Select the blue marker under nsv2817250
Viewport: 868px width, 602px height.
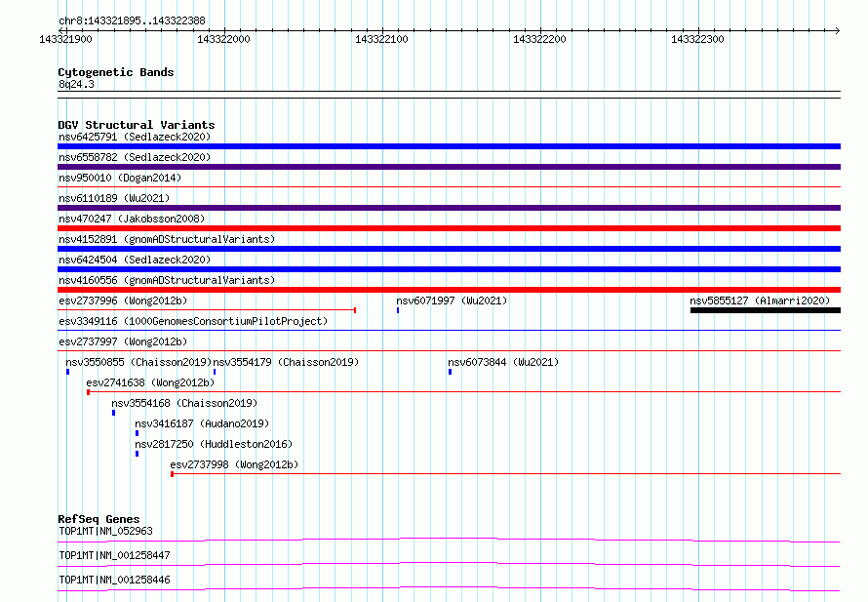point(137,454)
